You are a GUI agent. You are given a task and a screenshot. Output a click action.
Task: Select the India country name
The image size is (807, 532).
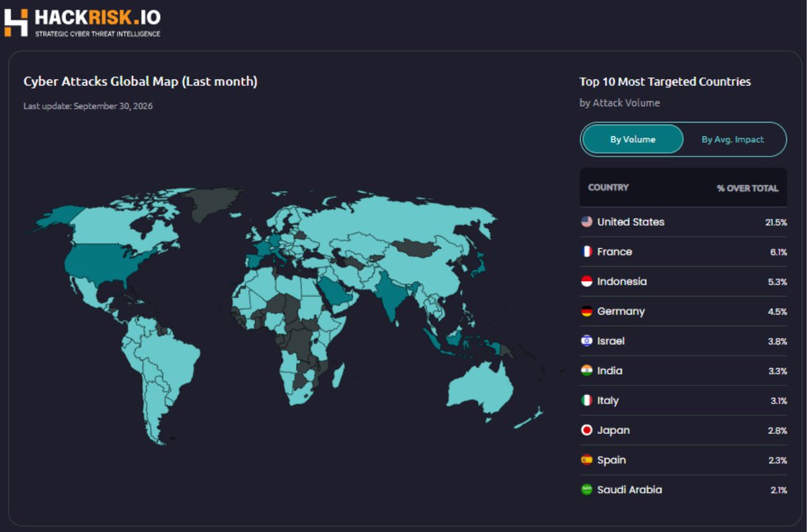[x=610, y=371]
